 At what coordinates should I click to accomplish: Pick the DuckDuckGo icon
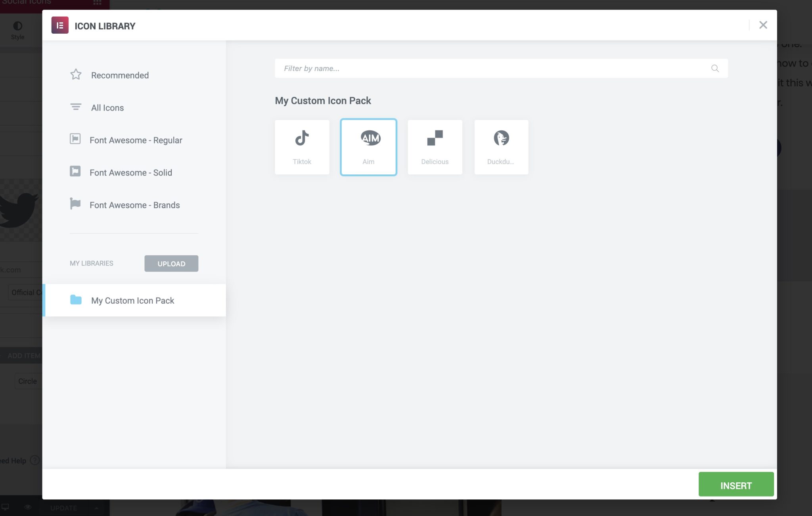point(501,147)
